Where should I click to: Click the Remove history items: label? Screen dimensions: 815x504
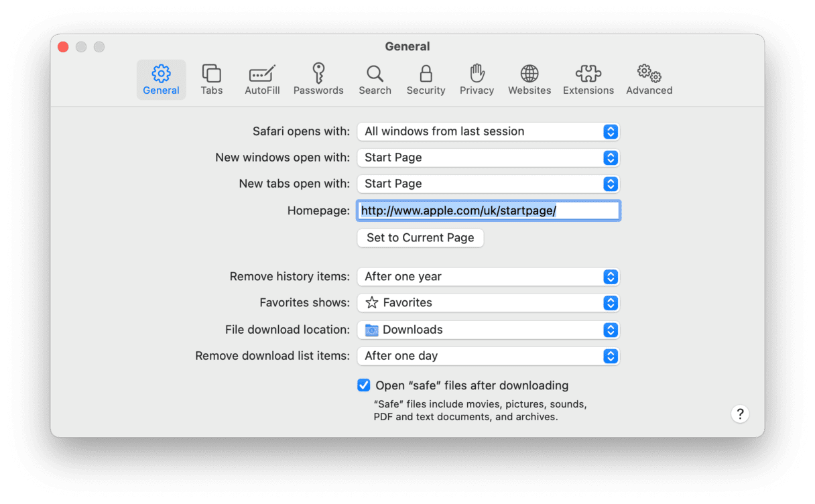[290, 277]
